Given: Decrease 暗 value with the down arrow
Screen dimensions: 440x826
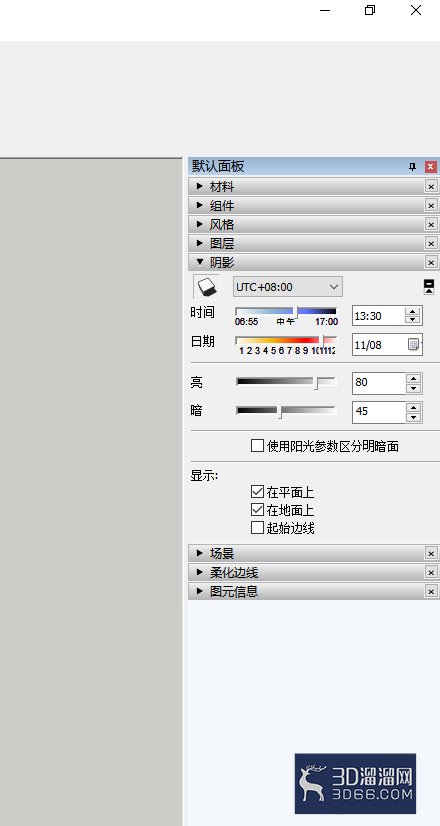Looking at the screenshot, I should [414, 417].
